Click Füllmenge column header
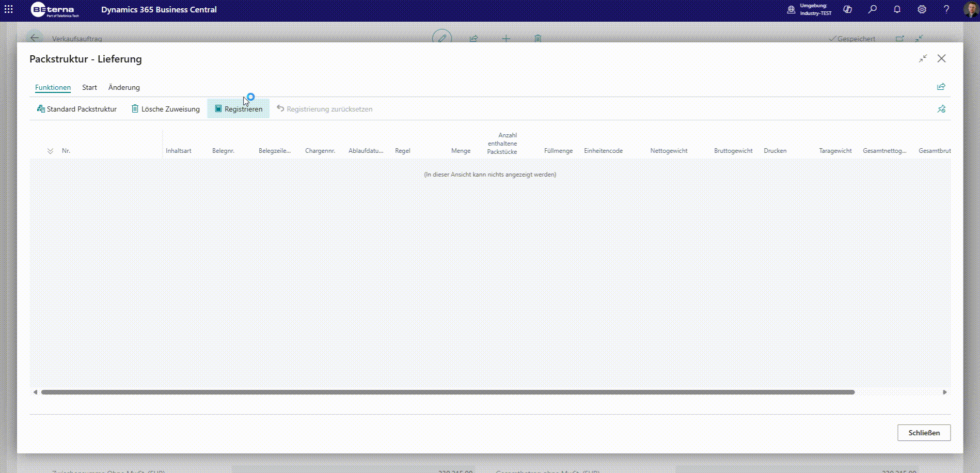The image size is (980, 473). [x=558, y=151]
